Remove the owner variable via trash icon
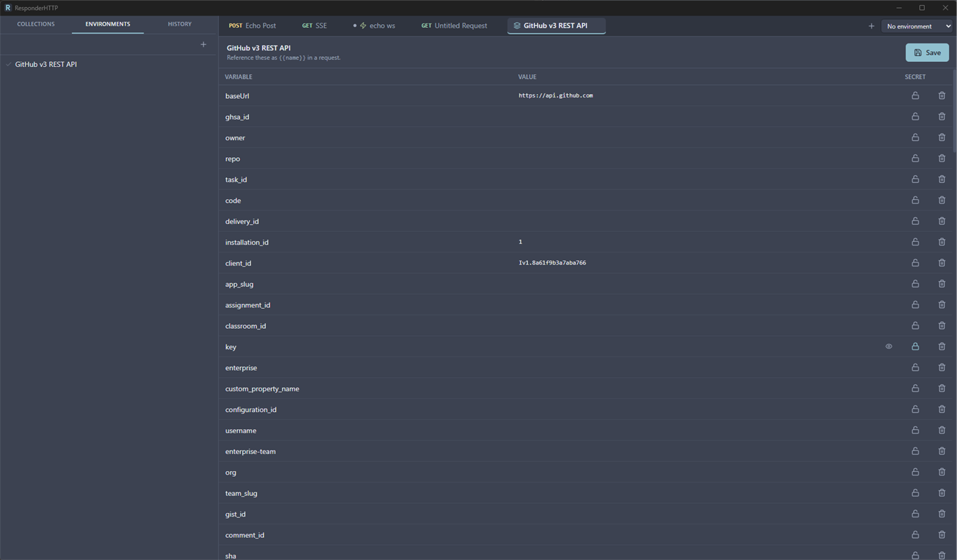This screenshot has height=560, width=957. (941, 137)
